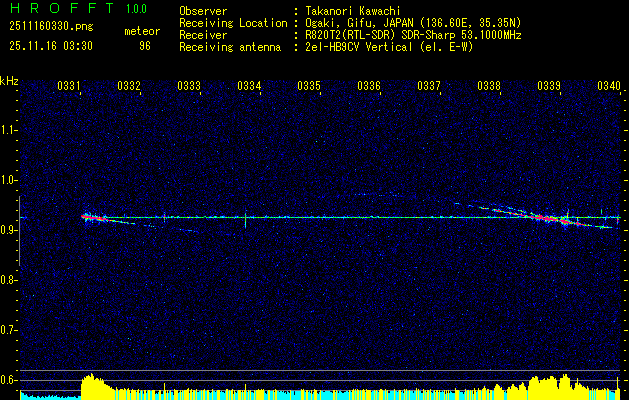Viewport: 629px width, 400px height.
Task: Click receiver R820T2(RTL-SDR) SDR-Sharp 53.1000MHz text
Action: pyautogui.click(x=413, y=35)
